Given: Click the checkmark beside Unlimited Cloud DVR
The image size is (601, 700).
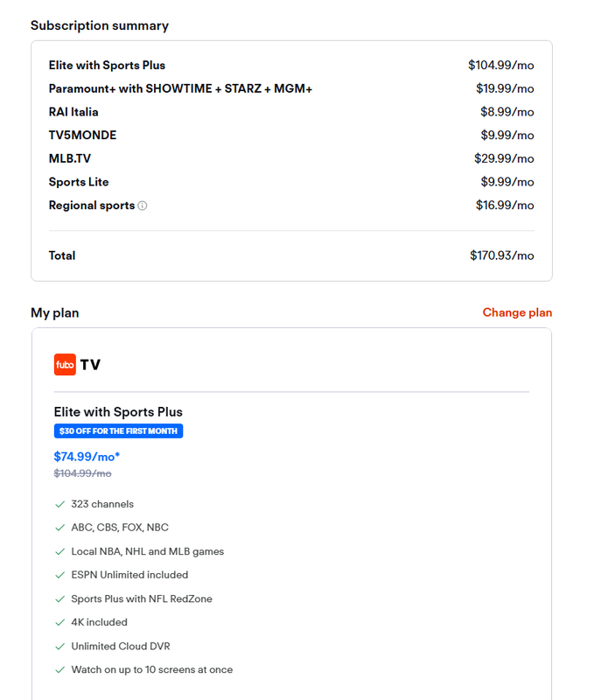Looking at the screenshot, I should (x=59, y=646).
